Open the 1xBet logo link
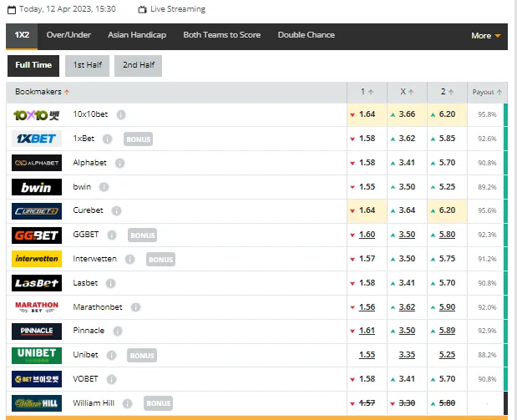The image size is (517, 420). (x=36, y=139)
